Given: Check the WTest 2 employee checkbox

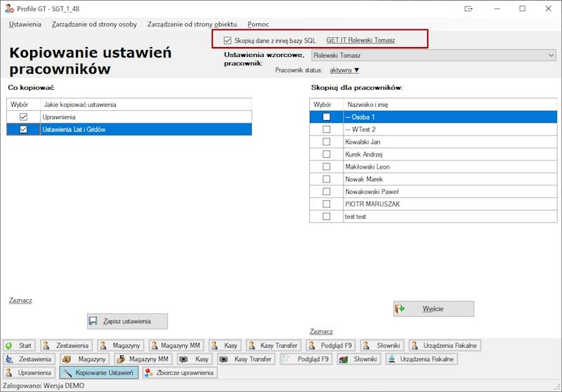Looking at the screenshot, I should (326, 129).
